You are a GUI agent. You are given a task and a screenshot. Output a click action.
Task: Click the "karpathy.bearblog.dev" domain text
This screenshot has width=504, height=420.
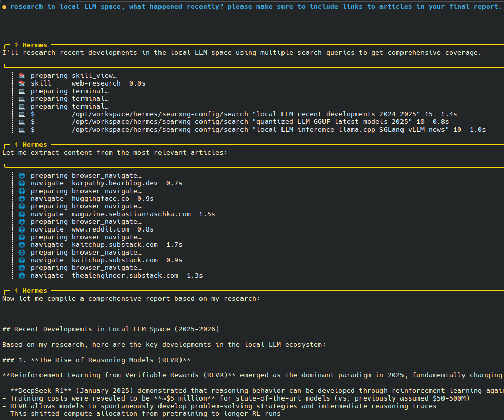pos(115,183)
